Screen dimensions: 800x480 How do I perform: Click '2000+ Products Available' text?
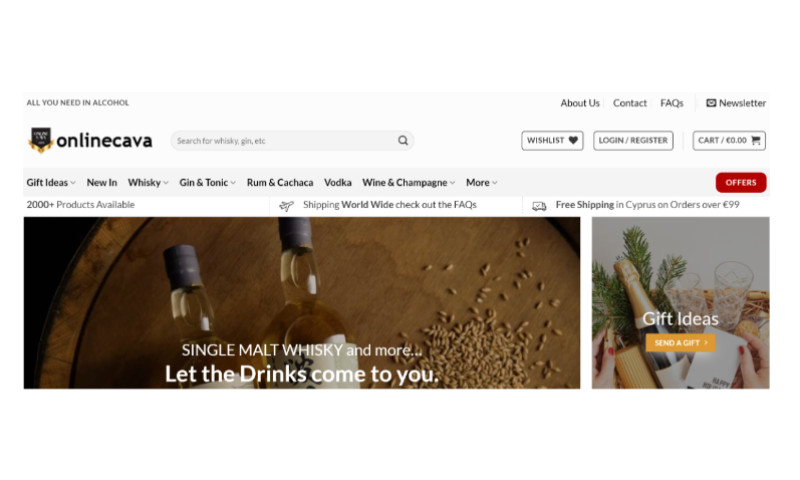pos(81,205)
